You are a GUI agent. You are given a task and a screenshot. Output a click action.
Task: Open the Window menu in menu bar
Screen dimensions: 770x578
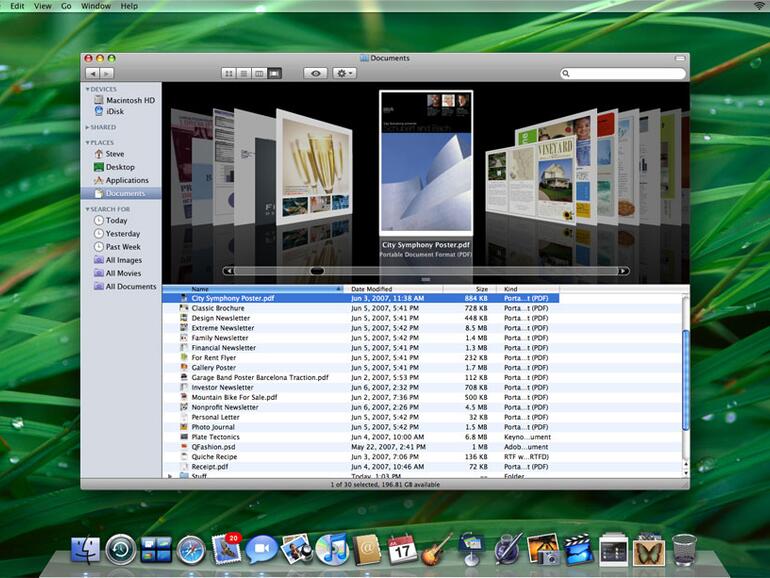[96, 6]
